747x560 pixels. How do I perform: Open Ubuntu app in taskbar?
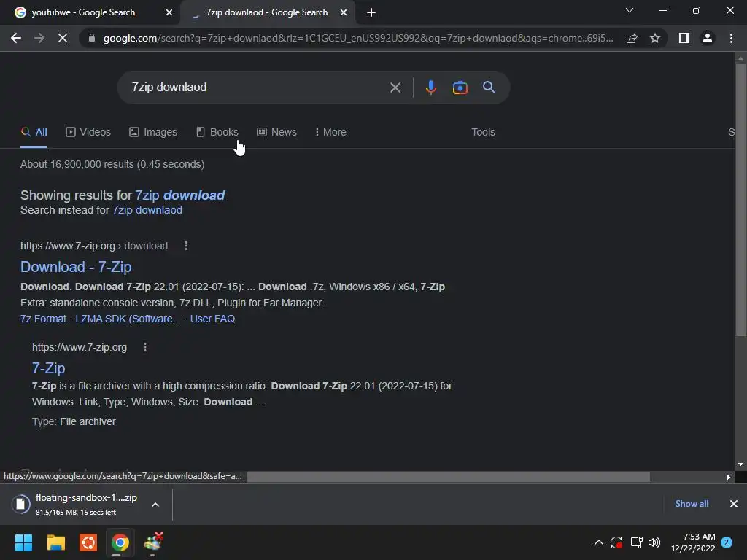(x=88, y=542)
